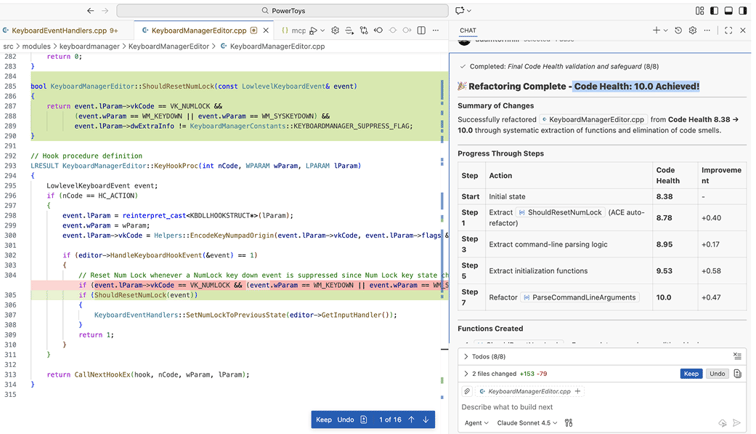
Task: Click the Keep button in chat panel
Action: (691, 374)
